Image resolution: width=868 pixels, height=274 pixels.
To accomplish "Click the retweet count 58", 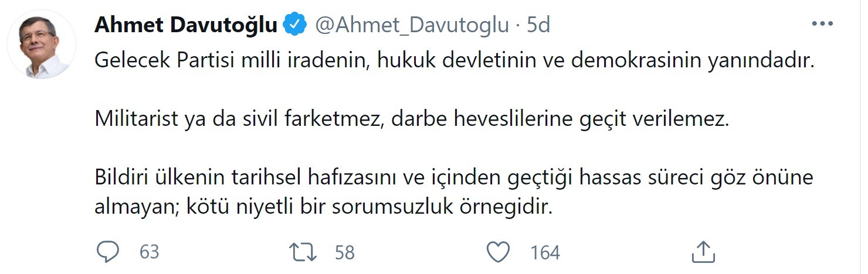I will [345, 252].
